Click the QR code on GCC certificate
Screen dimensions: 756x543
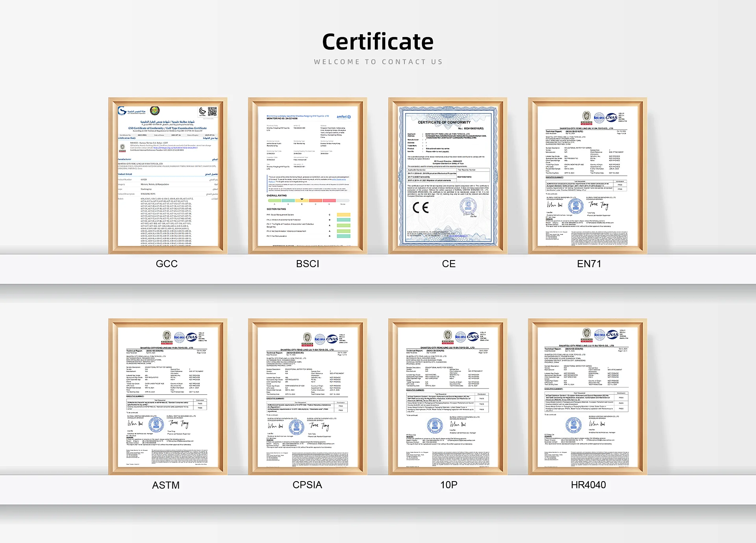click(x=212, y=111)
